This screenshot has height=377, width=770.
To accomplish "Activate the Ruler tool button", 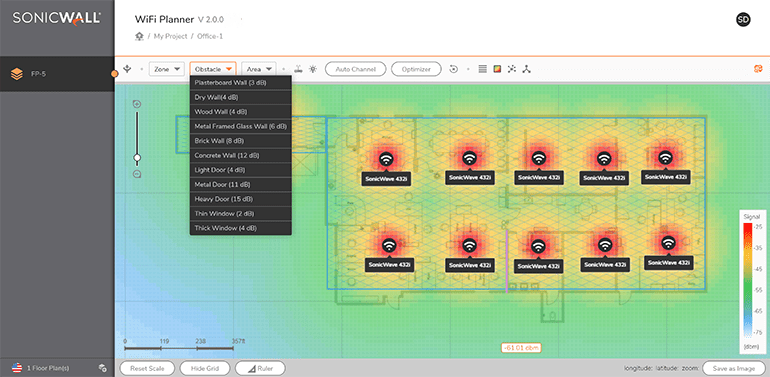I will (x=260, y=368).
